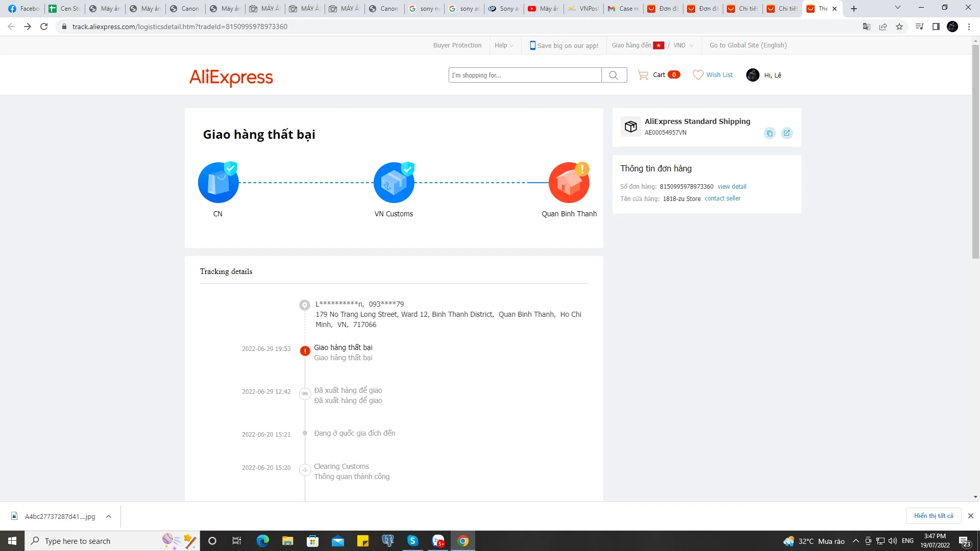Copy the tracking number AE00054957VN
The width and height of the screenshot is (980, 551).
tap(770, 133)
